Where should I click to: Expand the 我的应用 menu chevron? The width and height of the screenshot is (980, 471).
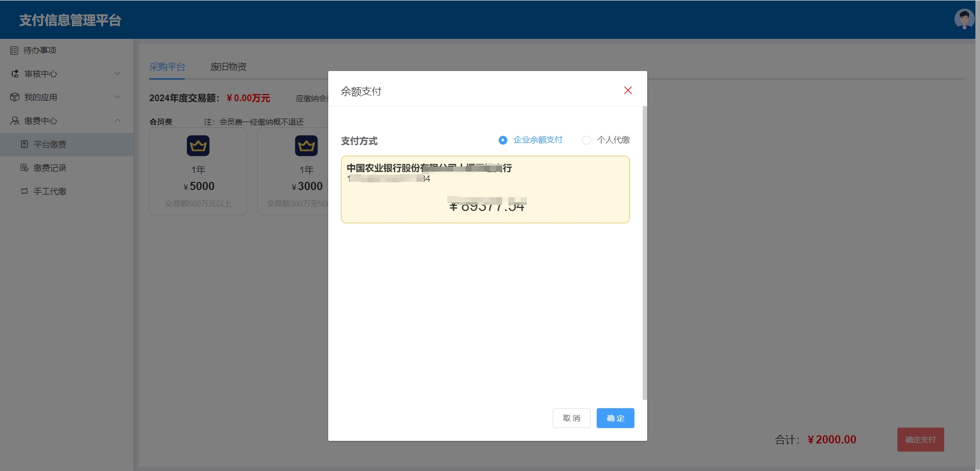click(117, 98)
